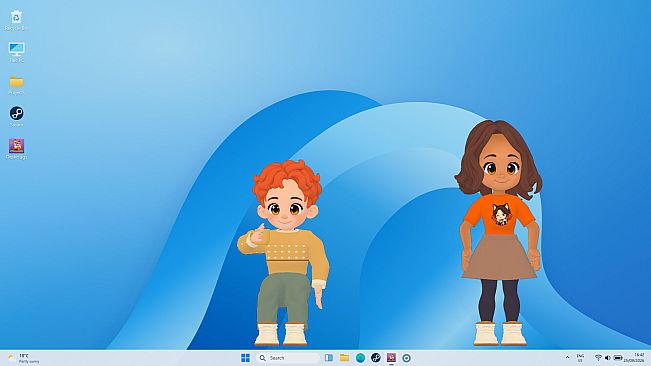Viewport: 651px width, 366px height.
Task: Click the brown-haired girl in orange shirt
Action: click(499, 232)
